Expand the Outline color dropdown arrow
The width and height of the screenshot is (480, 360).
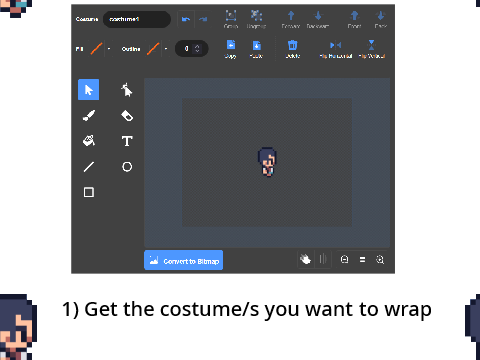point(166,49)
